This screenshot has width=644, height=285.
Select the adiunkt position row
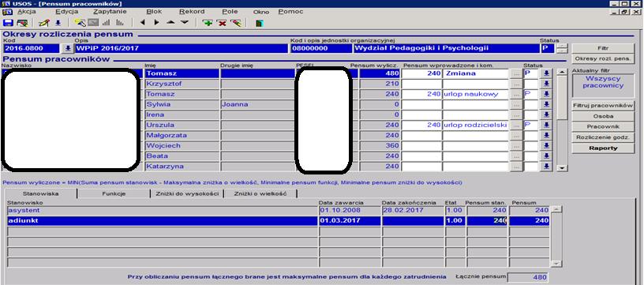(278, 220)
